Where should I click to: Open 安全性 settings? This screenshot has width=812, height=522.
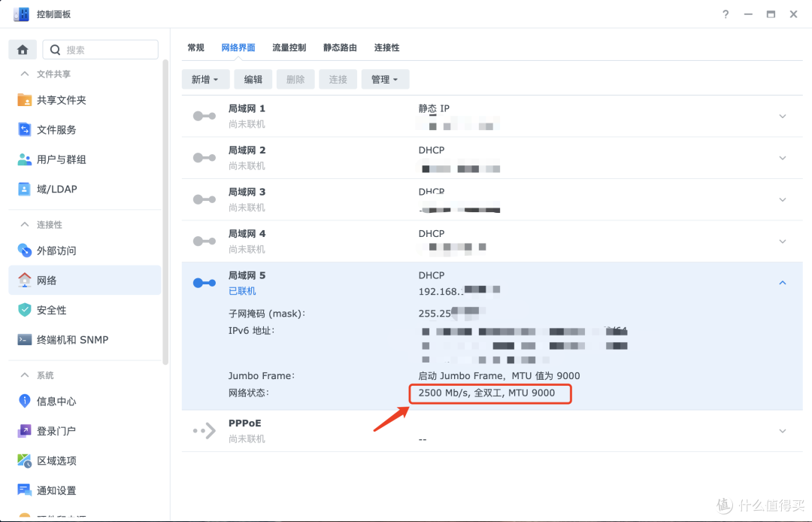tap(85, 310)
